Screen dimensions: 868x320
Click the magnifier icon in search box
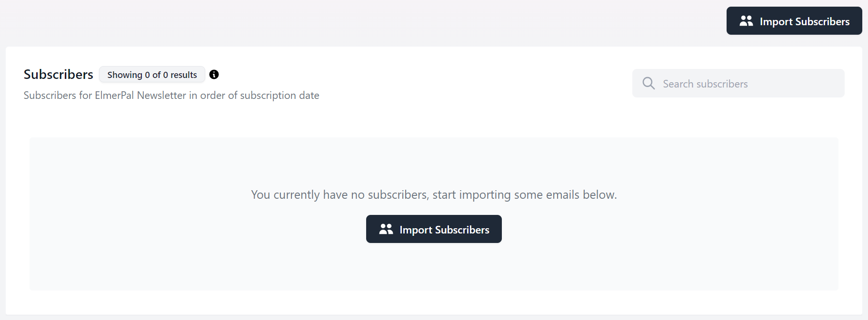[649, 83]
